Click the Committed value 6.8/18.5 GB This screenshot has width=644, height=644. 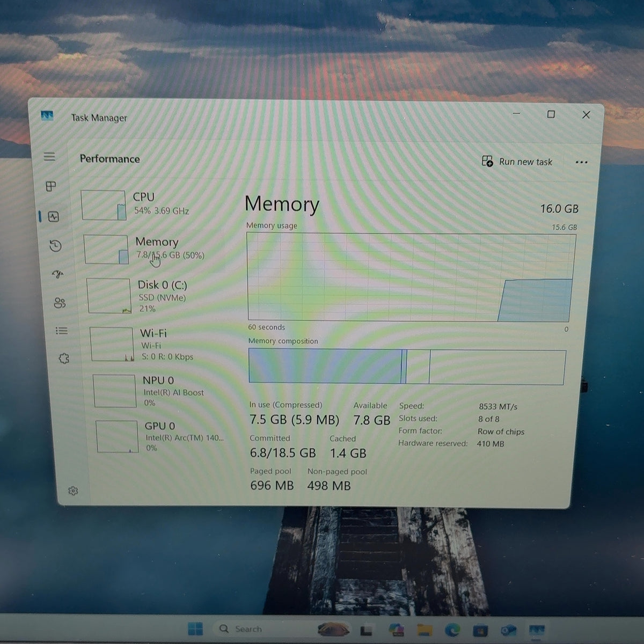tap(283, 453)
